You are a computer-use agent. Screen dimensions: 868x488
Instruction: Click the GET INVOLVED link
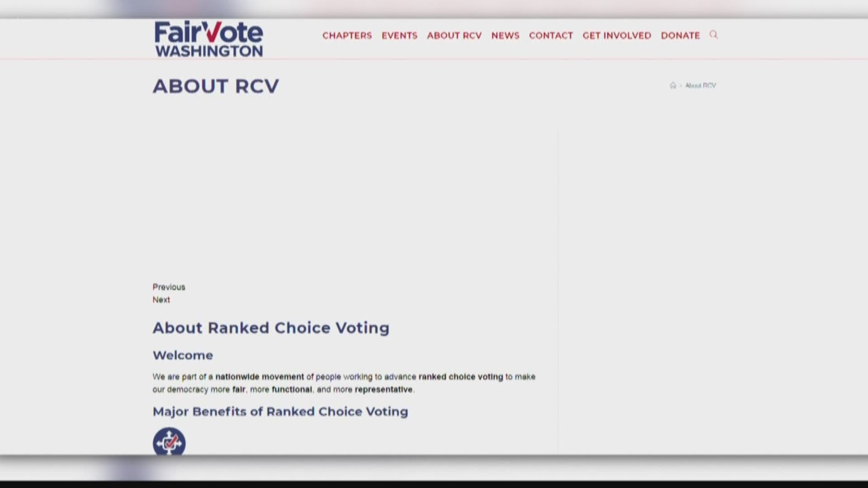click(x=616, y=34)
